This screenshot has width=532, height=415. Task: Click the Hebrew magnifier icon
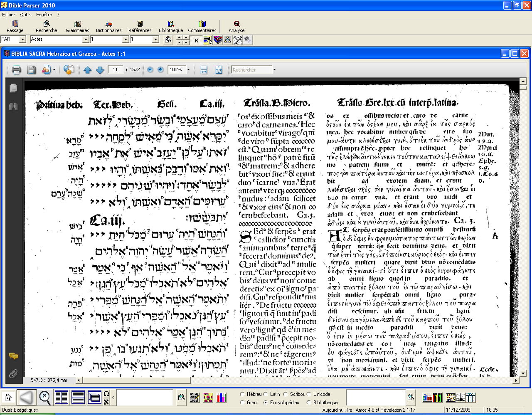(45, 398)
